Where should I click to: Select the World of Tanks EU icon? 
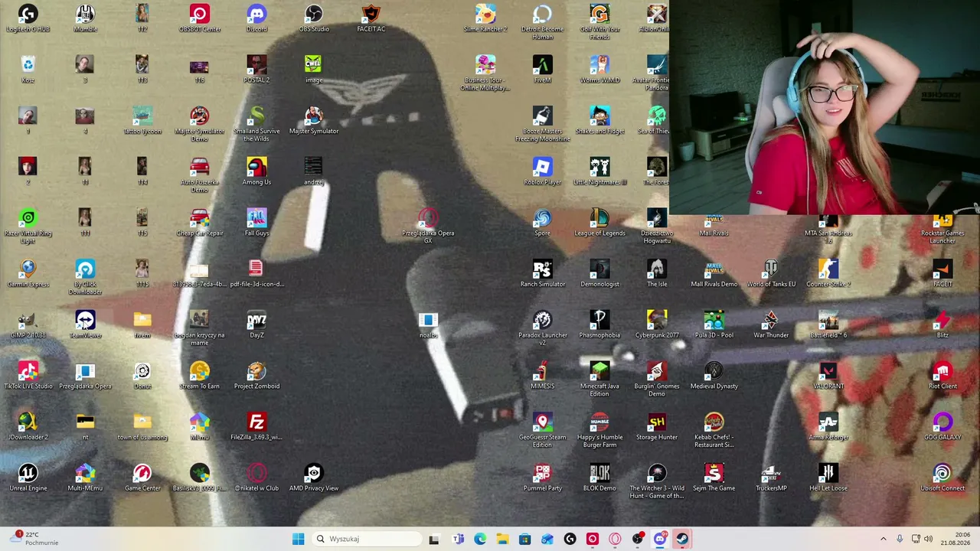point(771,274)
